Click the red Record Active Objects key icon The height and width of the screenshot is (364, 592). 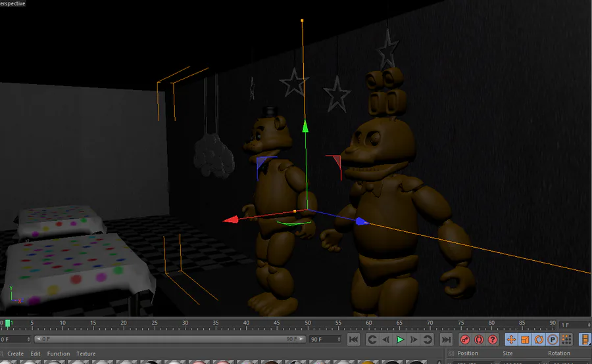tap(465, 340)
